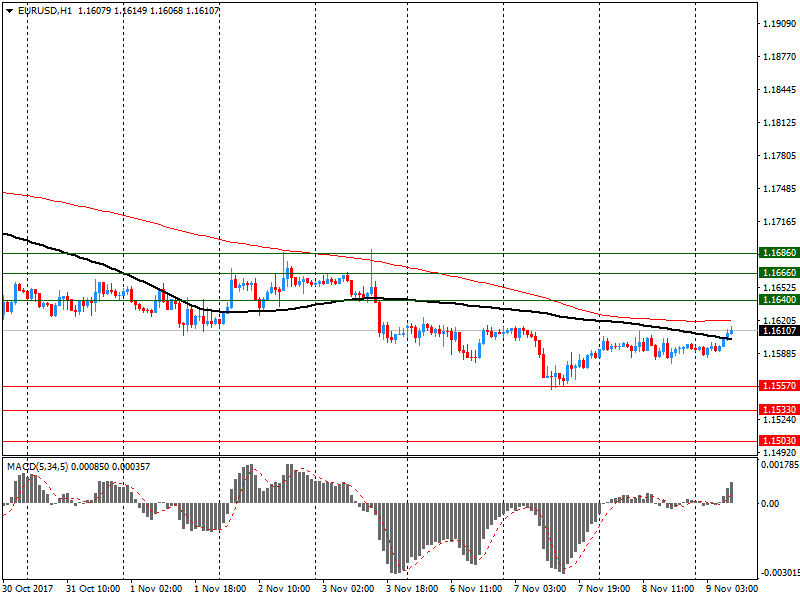This screenshot has height=600, width=800.
Task: Click the 1.18770 price scale value
Action: pos(779,57)
